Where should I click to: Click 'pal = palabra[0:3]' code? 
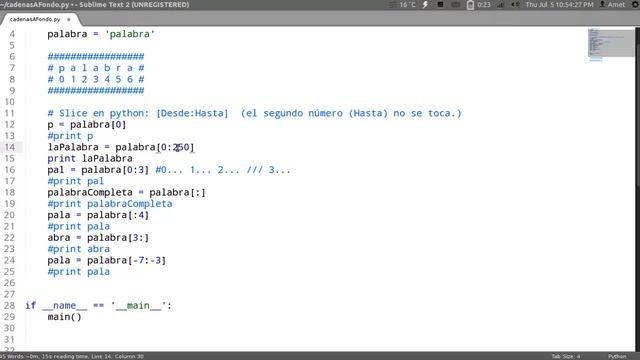98,170
